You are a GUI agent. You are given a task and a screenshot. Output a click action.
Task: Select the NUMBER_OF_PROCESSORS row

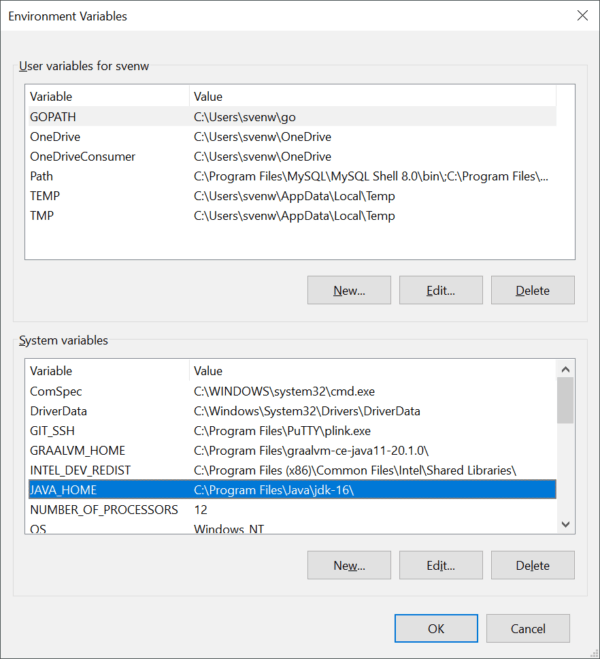coord(292,509)
